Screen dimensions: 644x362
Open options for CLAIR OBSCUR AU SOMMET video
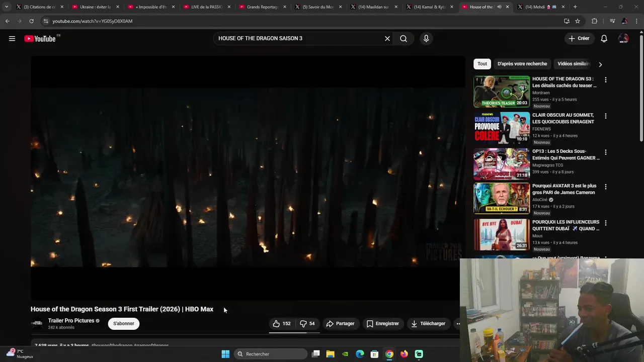606,116
